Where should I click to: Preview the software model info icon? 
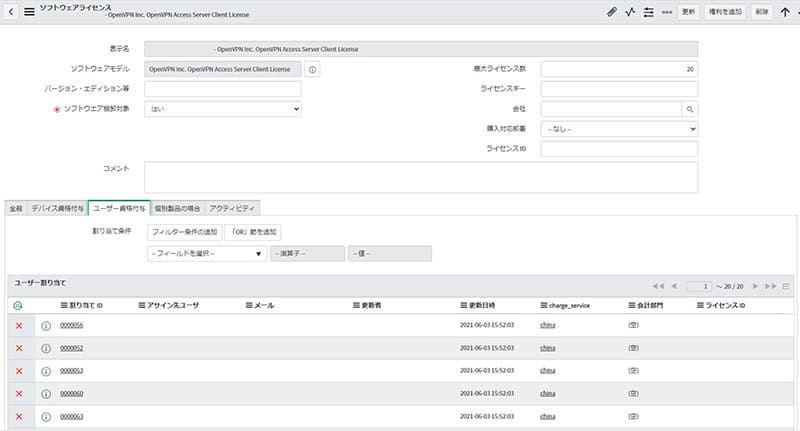pyautogui.click(x=312, y=69)
